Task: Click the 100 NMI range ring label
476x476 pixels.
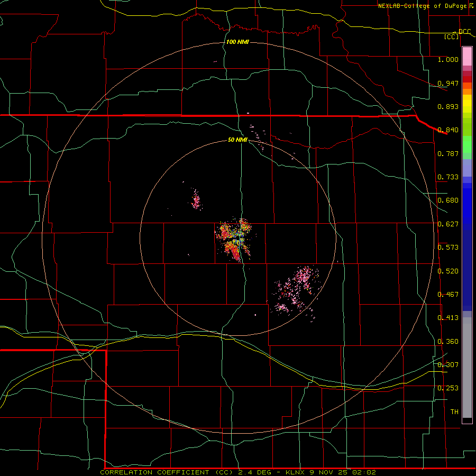Action: (x=237, y=42)
